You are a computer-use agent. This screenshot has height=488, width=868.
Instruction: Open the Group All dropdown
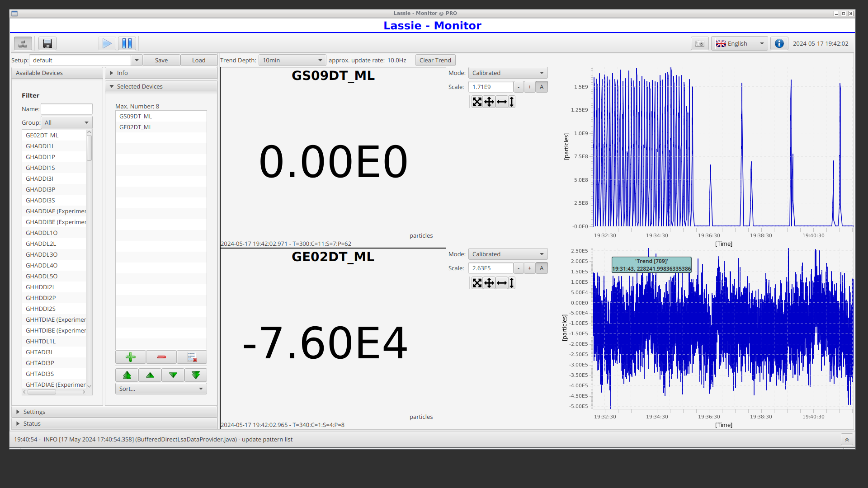click(x=66, y=122)
